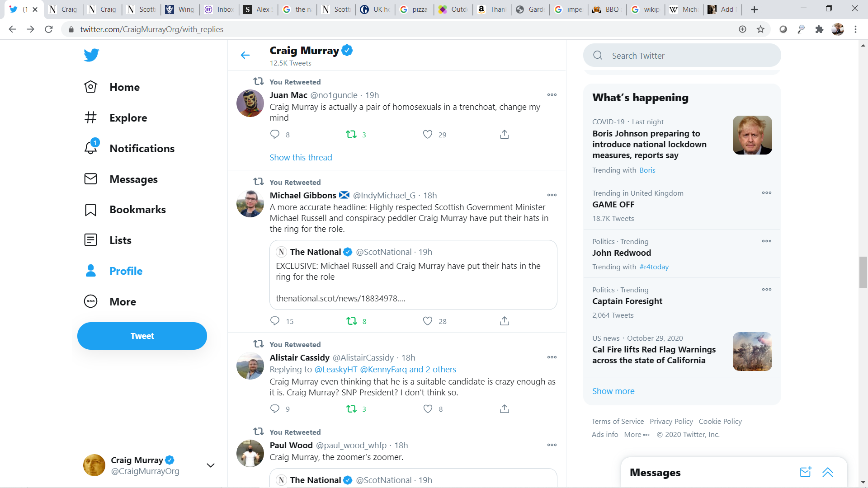Reply to Michael Gibbons' tweet
The image size is (868, 488).
(275, 321)
